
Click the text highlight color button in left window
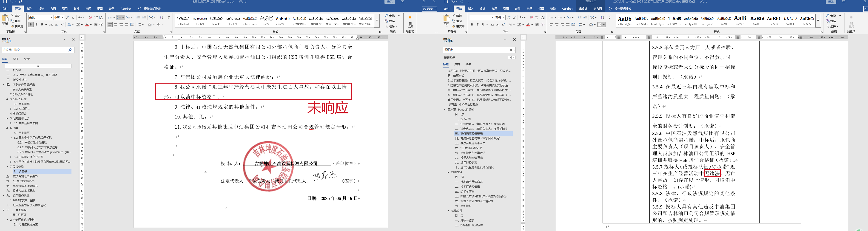[x=78, y=25]
